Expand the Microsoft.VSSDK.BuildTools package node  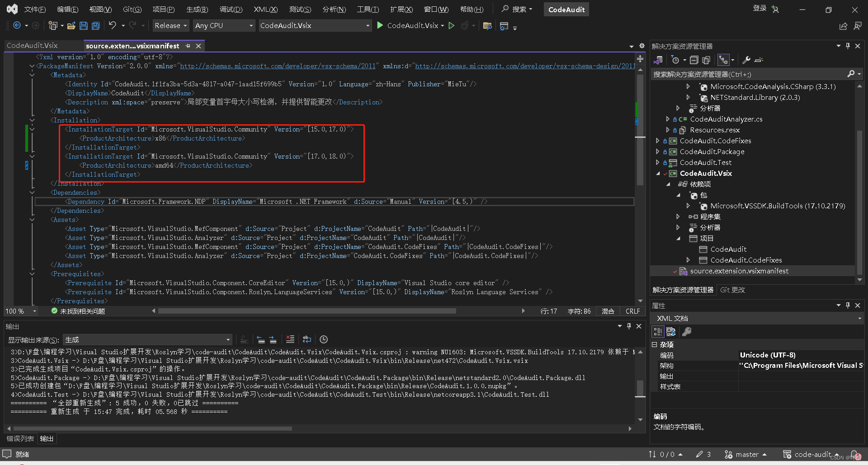tap(688, 206)
